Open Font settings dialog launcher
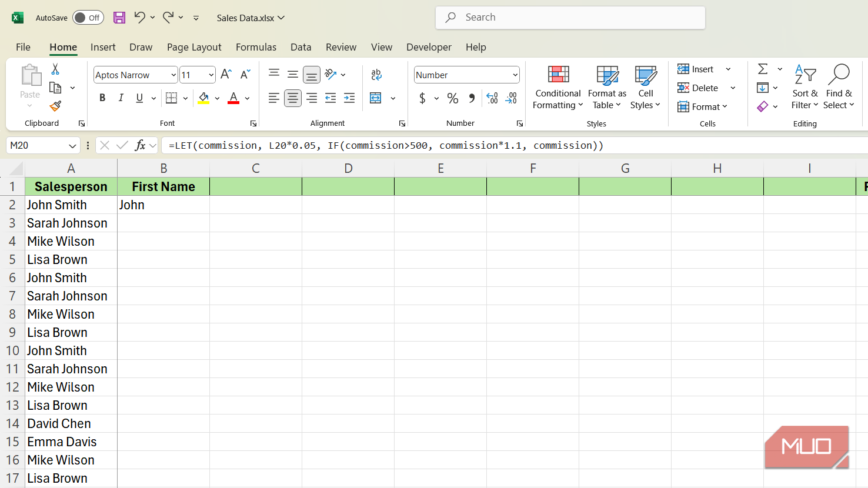 tap(253, 123)
